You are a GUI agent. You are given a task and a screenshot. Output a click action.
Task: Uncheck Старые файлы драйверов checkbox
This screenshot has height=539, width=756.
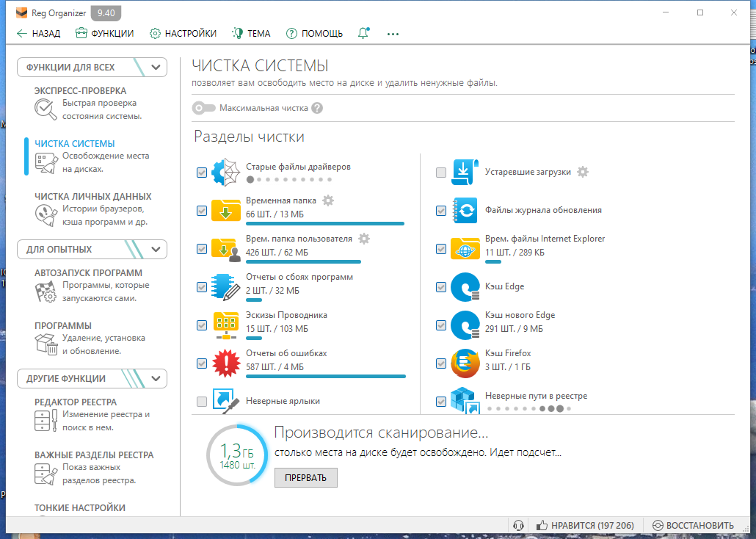[x=202, y=173]
